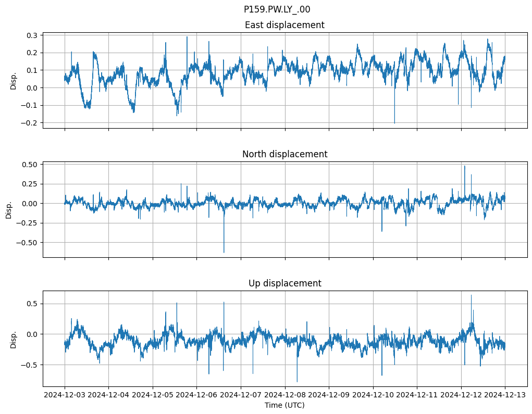Select the East displacement subplot title
The height and width of the screenshot is (414, 532).
284,25
